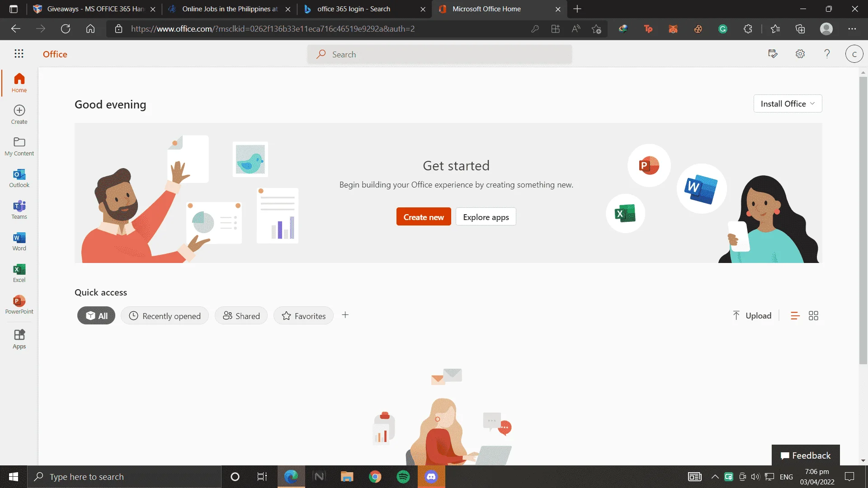868x488 pixels.
Task: Click the Office Search box
Action: coord(439,54)
